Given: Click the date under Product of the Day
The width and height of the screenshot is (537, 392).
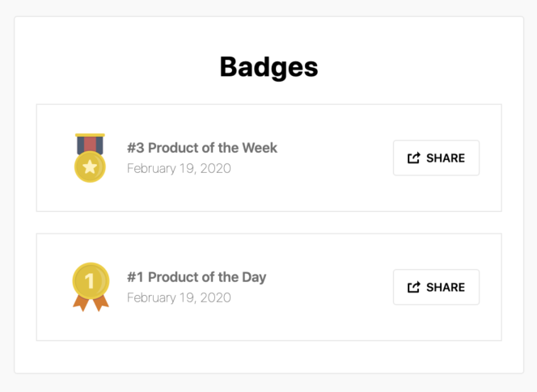Looking at the screenshot, I should coord(179,297).
